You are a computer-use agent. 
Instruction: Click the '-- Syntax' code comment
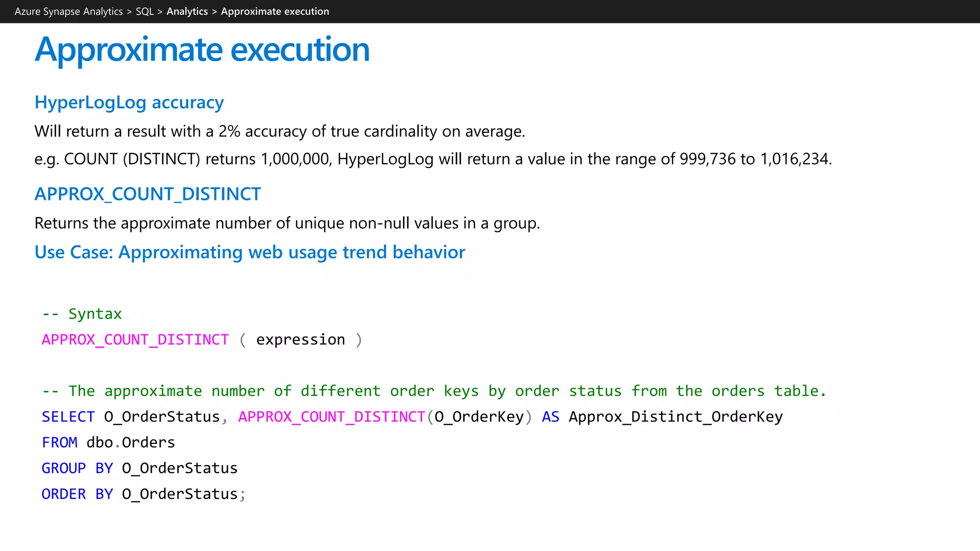82,314
